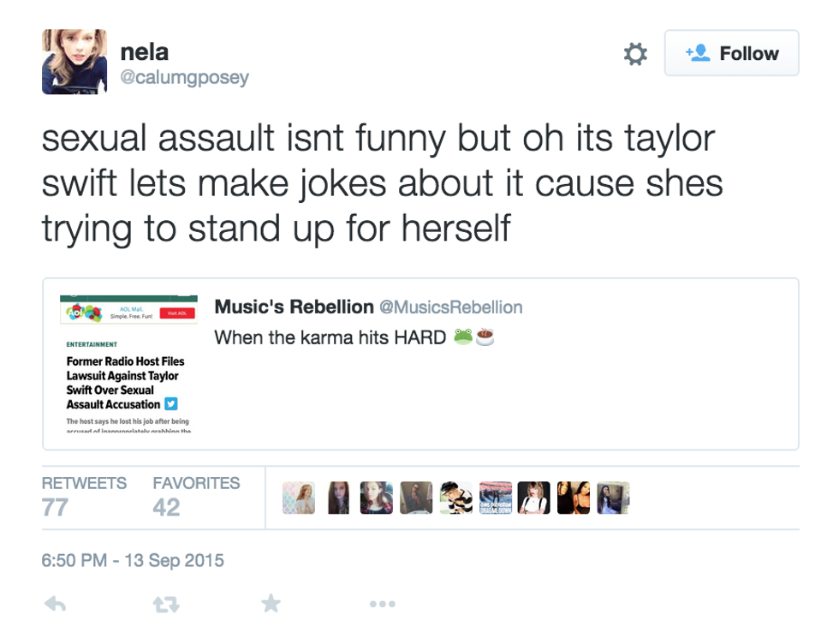Follow the nela account
The width and height of the screenshot is (839, 644).
(x=731, y=53)
